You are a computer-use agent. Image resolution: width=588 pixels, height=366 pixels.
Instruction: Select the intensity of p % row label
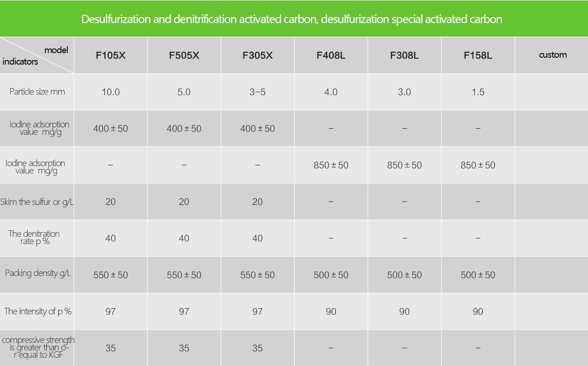(38, 311)
